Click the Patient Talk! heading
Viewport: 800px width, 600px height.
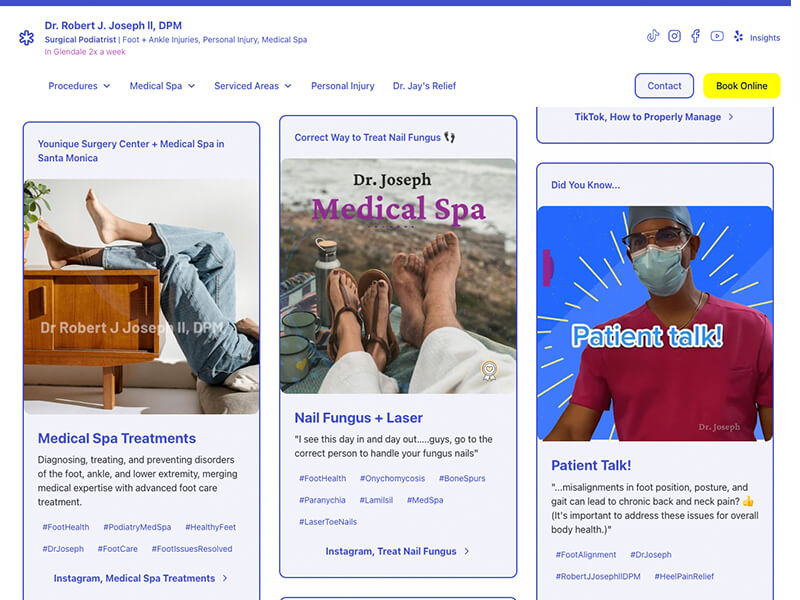point(591,465)
